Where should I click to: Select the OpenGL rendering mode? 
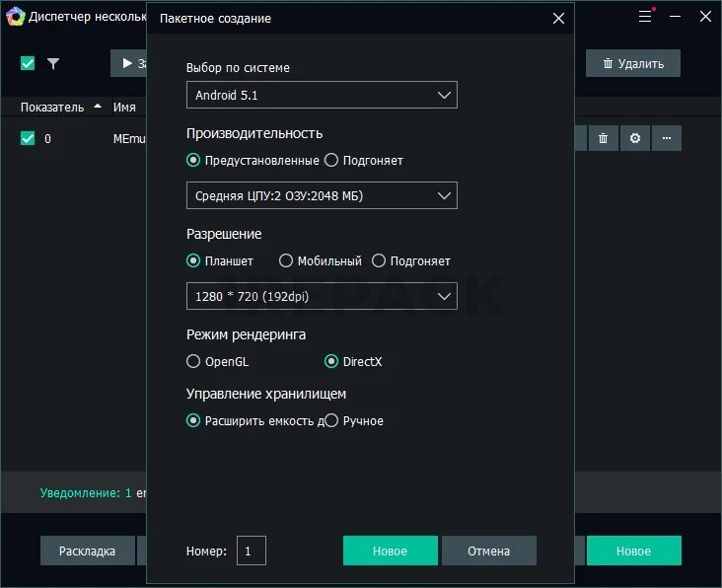[193, 362]
